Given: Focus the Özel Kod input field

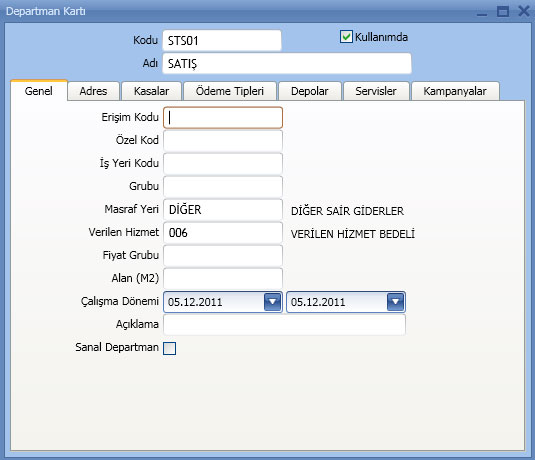Looking at the screenshot, I should (223, 140).
